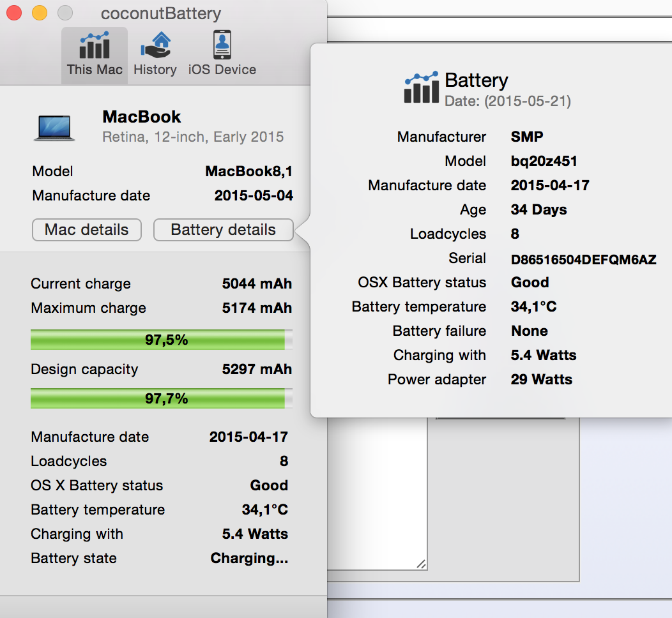This screenshot has width=672, height=618.
Task: Click the "History" tab label
Action: [x=155, y=70]
